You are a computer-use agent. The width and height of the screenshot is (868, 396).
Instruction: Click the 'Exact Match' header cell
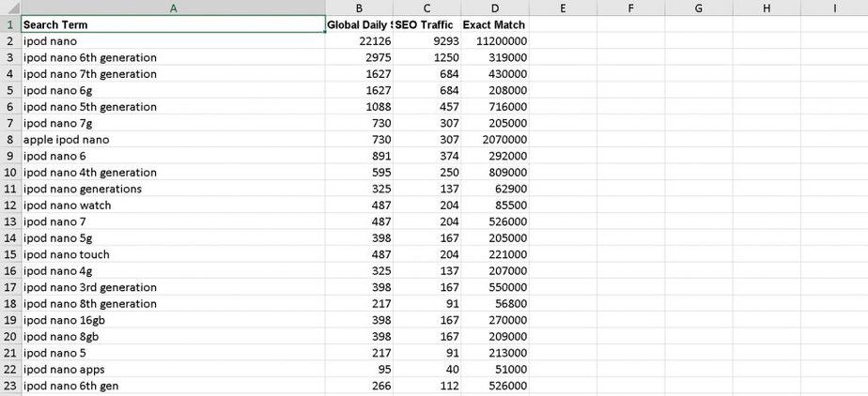coord(495,24)
